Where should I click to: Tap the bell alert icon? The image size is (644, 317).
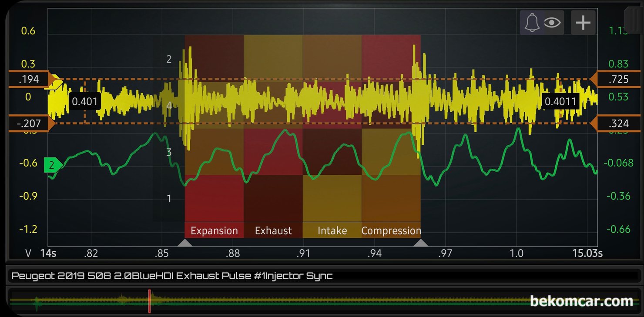point(532,22)
